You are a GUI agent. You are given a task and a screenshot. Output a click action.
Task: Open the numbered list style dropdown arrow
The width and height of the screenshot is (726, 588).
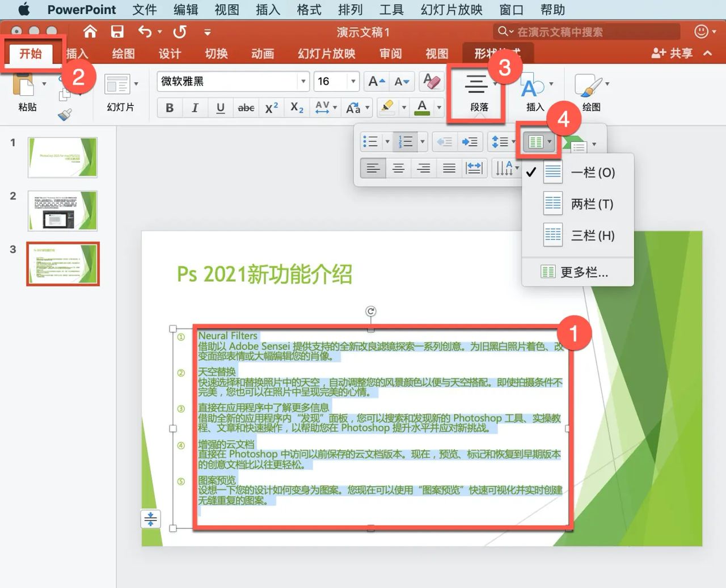point(423,142)
